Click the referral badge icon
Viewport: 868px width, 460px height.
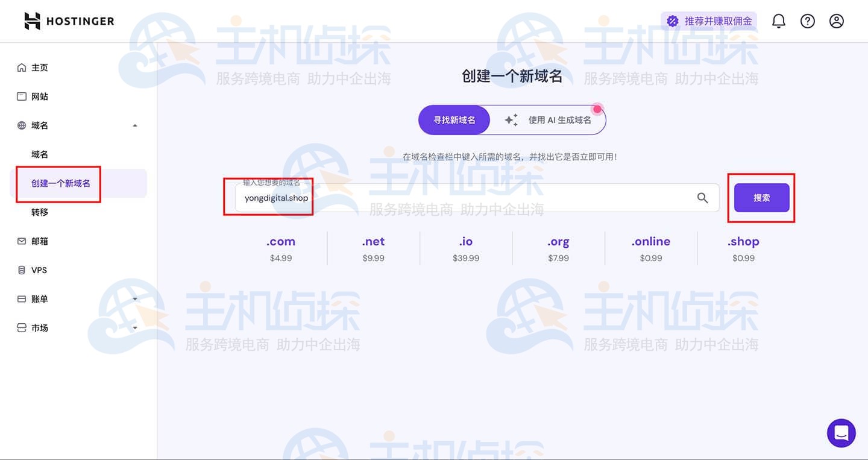(x=673, y=21)
